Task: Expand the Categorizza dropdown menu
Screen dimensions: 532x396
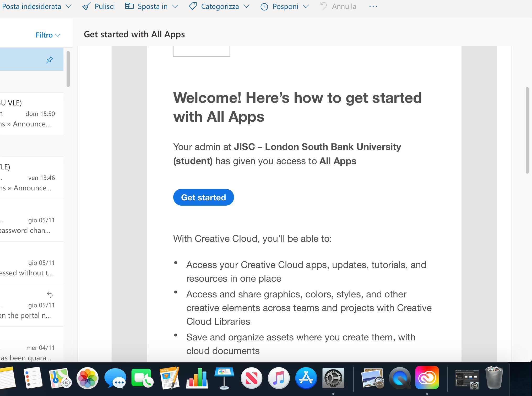Action: click(246, 6)
